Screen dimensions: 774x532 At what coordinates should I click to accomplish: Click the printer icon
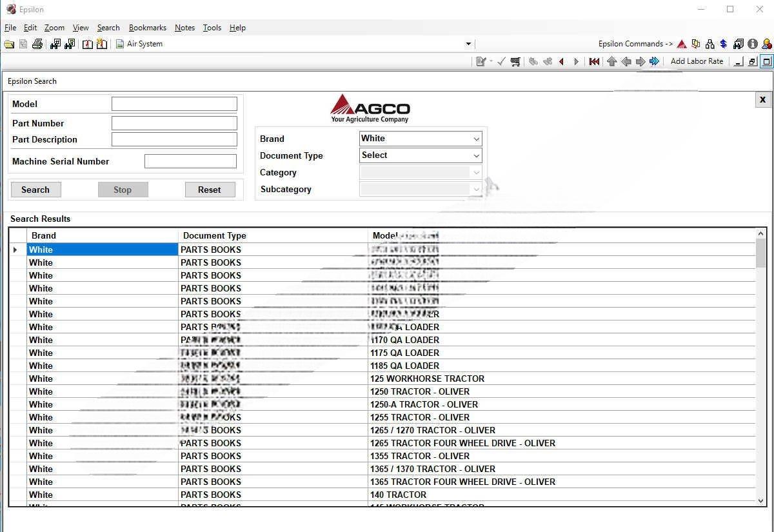pyautogui.click(x=37, y=44)
